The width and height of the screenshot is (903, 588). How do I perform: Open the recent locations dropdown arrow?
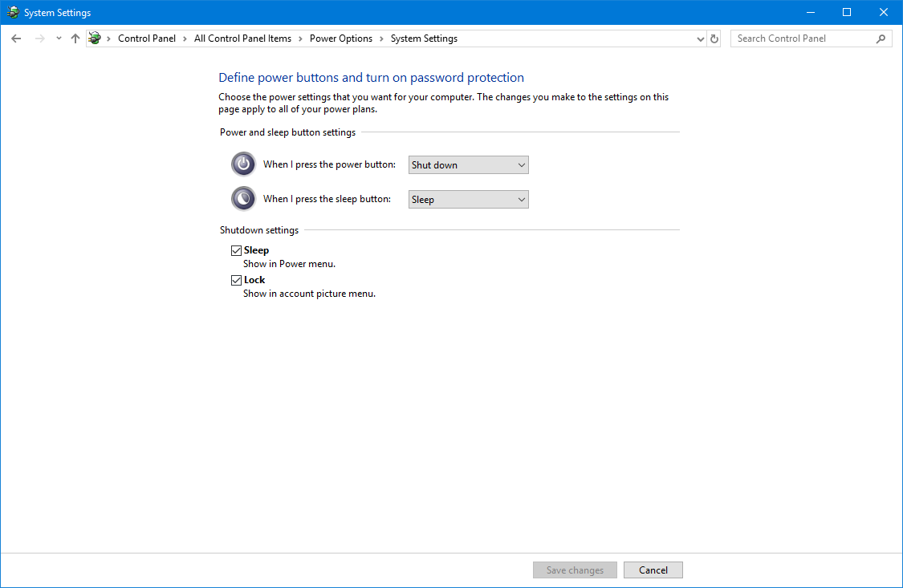click(59, 39)
